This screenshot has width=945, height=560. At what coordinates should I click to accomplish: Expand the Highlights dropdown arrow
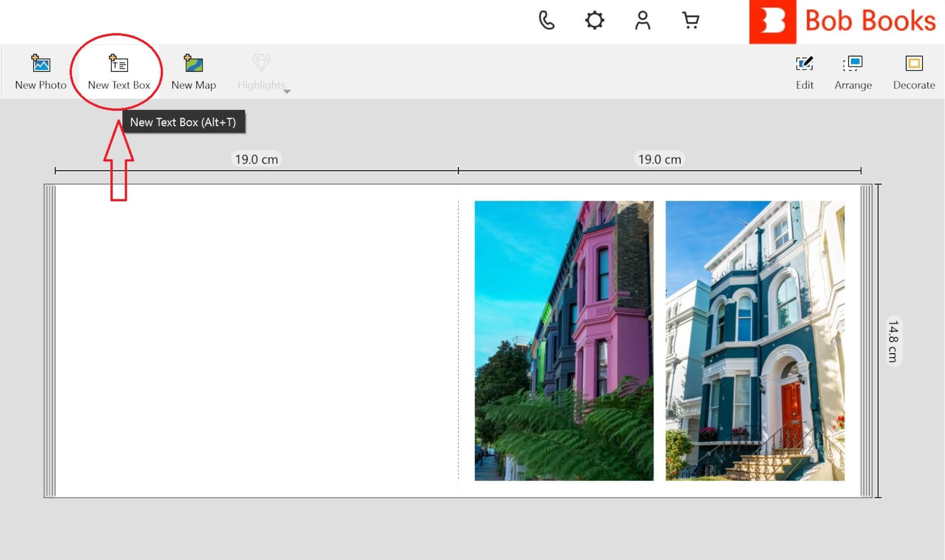click(287, 92)
